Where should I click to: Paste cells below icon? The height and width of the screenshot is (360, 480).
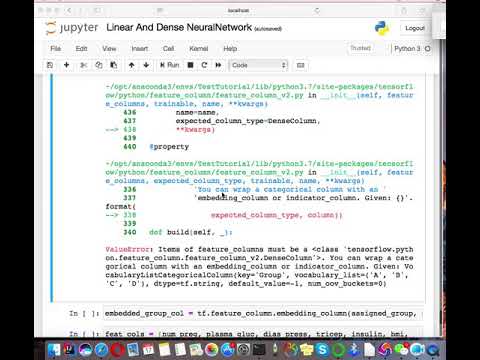click(114, 65)
